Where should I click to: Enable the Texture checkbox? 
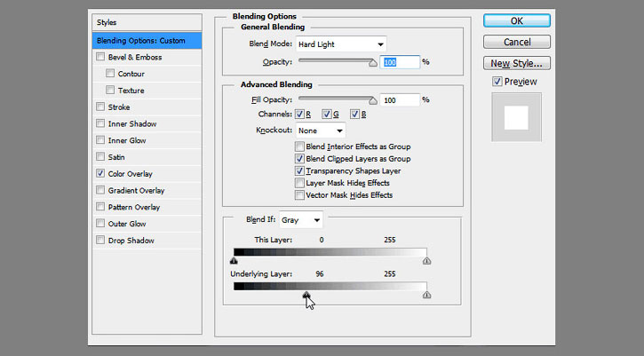[x=110, y=90]
